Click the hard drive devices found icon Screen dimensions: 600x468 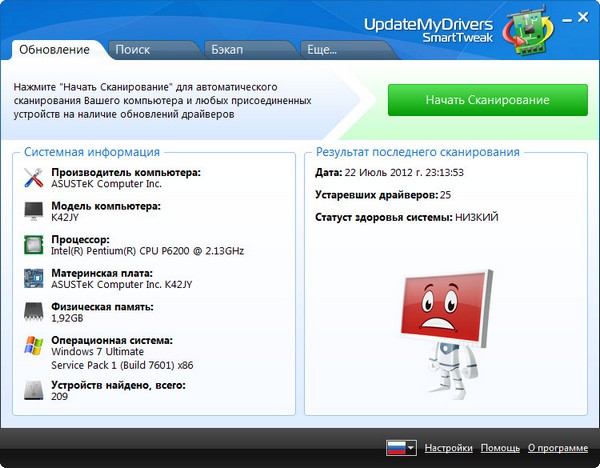34,390
